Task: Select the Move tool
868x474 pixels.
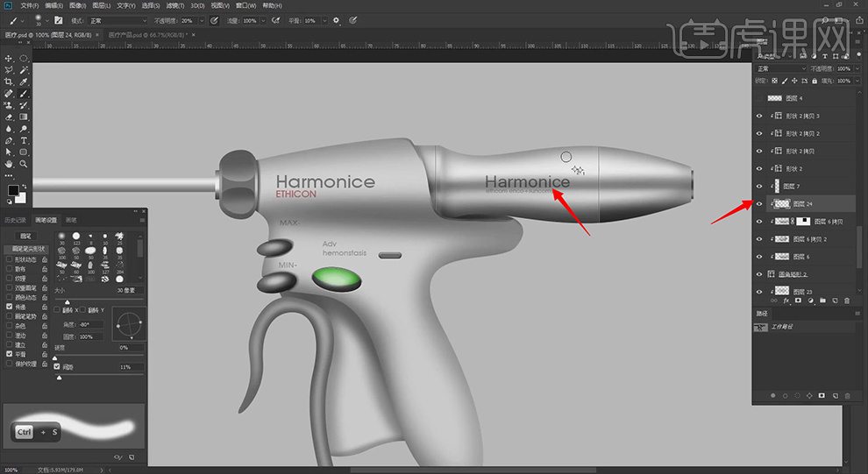Action: tap(8, 58)
